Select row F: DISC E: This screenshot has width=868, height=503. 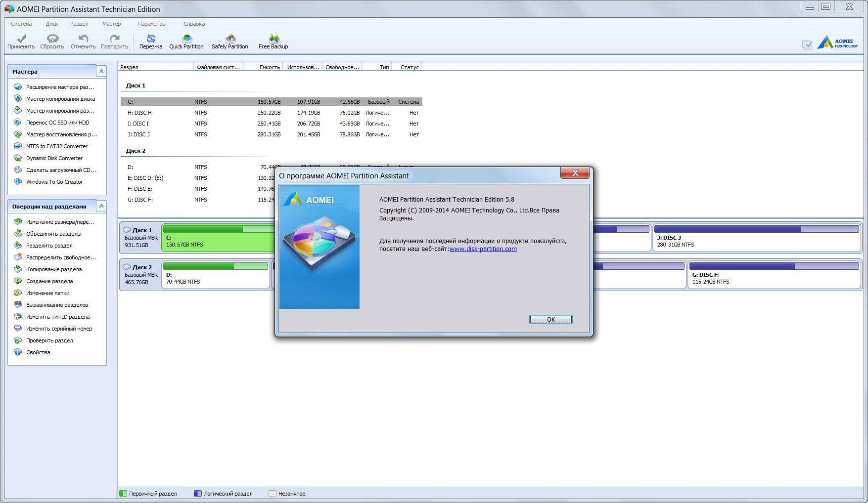(198, 189)
